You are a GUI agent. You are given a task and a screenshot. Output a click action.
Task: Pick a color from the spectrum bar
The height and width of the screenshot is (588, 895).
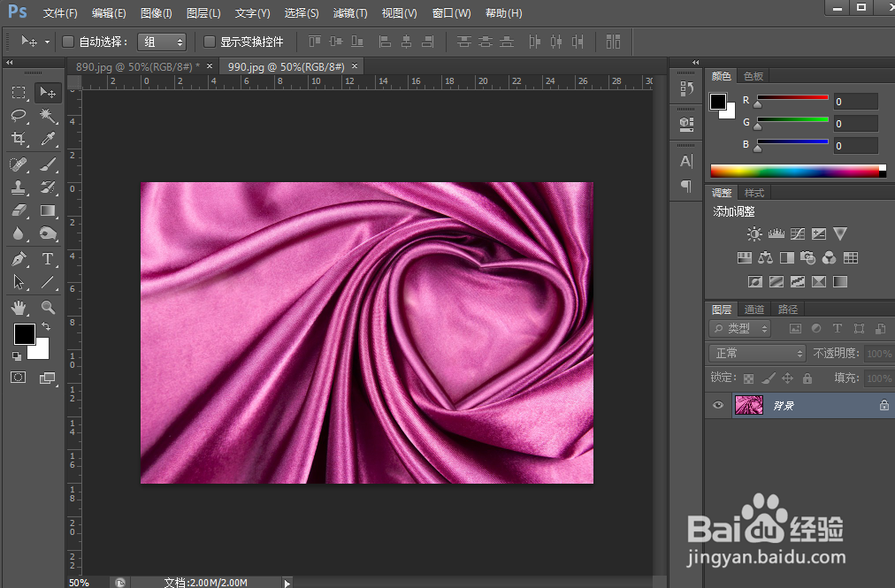click(798, 171)
